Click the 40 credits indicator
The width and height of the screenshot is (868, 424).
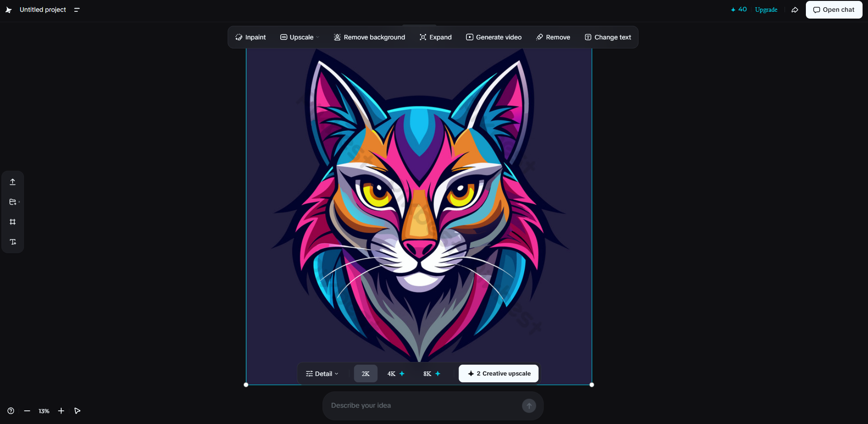point(739,10)
